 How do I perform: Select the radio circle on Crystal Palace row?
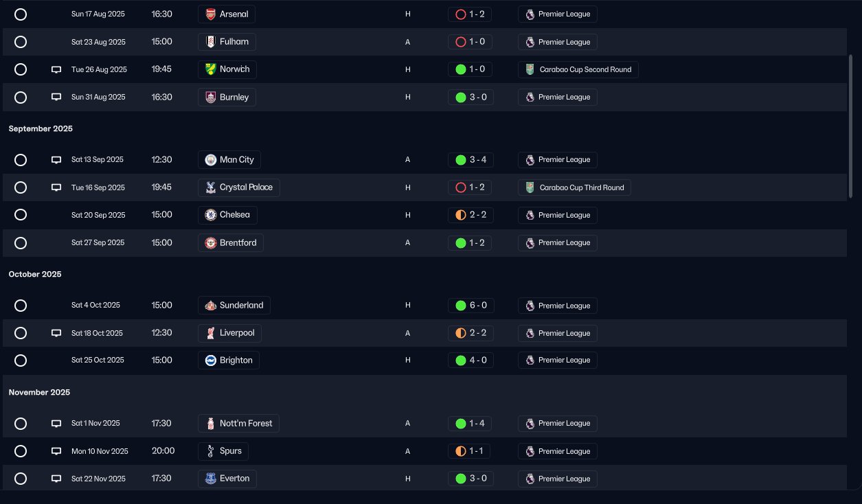(x=21, y=187)
